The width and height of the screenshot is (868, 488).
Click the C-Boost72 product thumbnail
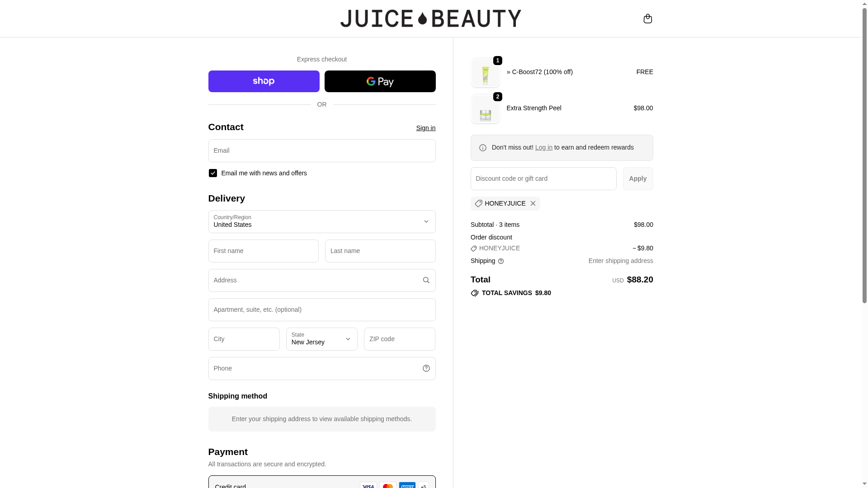(485, 73)
